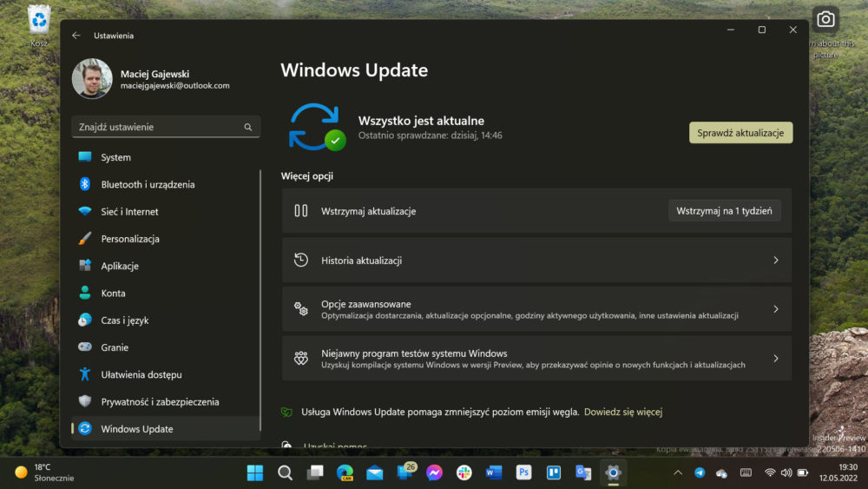Open the Mail app on the taskbar
Viewport: 868px width, 489px height.
coord(375,472)
